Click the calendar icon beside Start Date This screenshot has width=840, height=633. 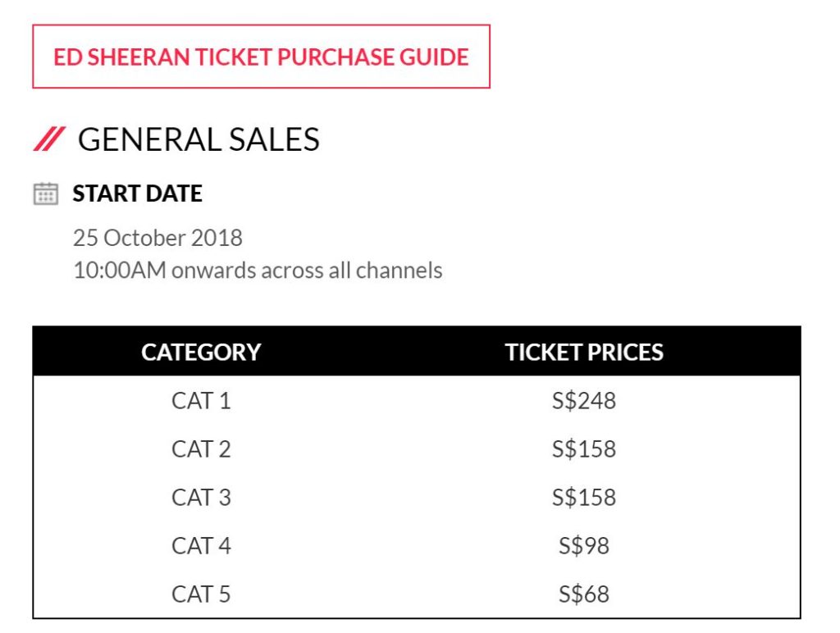46,194
